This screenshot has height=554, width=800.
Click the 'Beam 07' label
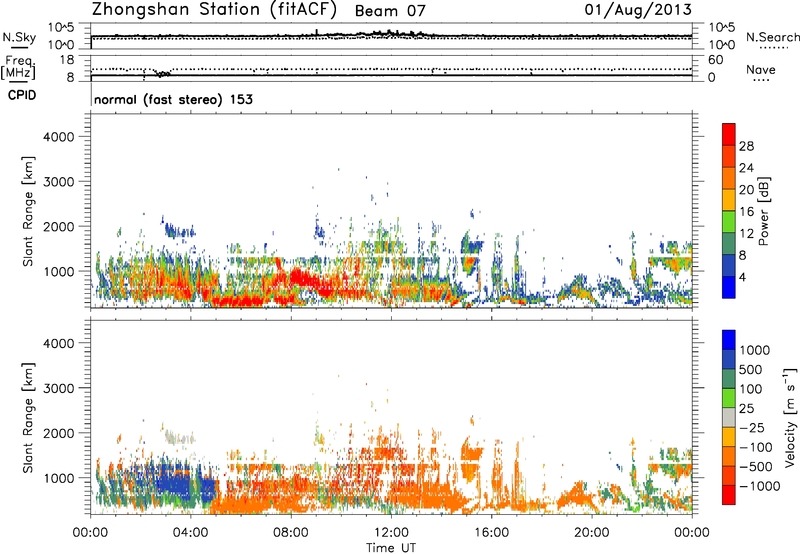[x=390, y=11]
